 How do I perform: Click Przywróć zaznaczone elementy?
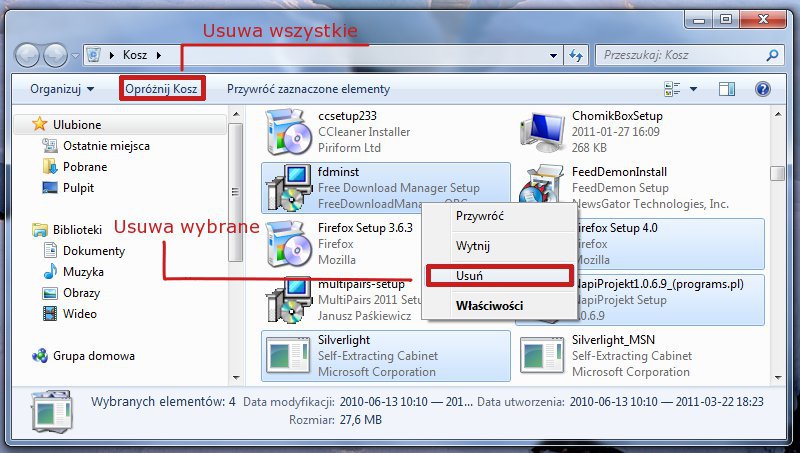click(x=308, y=89)
